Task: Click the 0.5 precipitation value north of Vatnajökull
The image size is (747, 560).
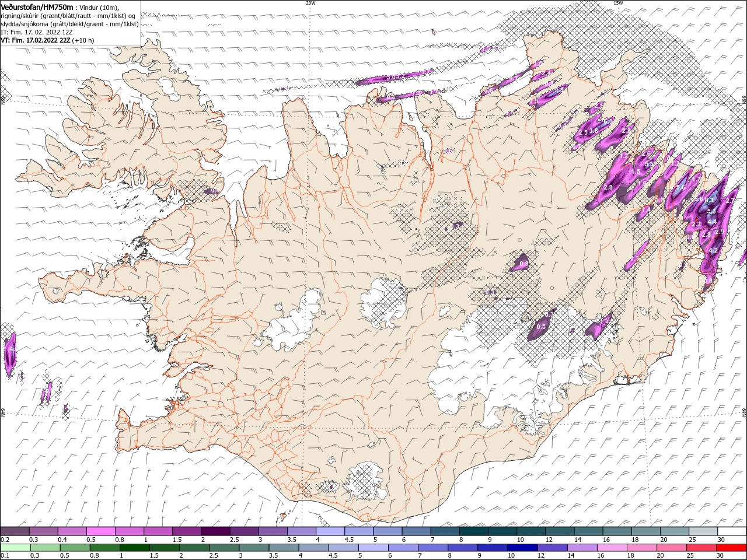Action: point(541,327)
